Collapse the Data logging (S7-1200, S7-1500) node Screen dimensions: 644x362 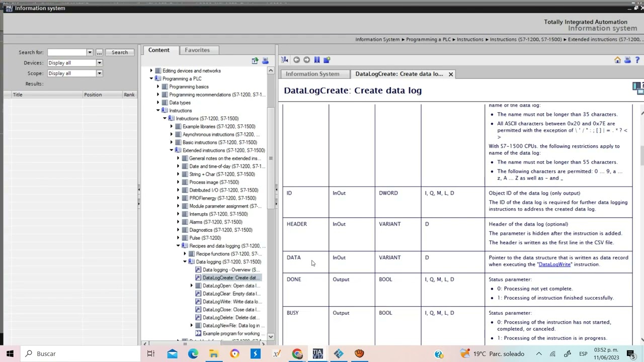coord(185,262)
